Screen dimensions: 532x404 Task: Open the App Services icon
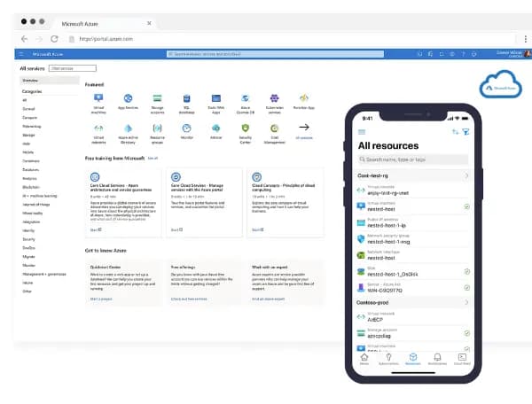tap(128, 97)
